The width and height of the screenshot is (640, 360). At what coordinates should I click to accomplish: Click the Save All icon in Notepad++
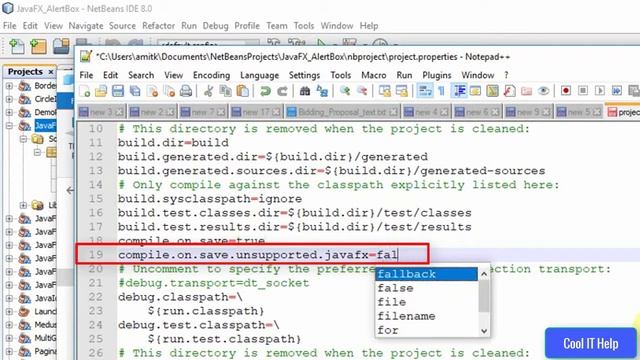(x=135, y=91)
